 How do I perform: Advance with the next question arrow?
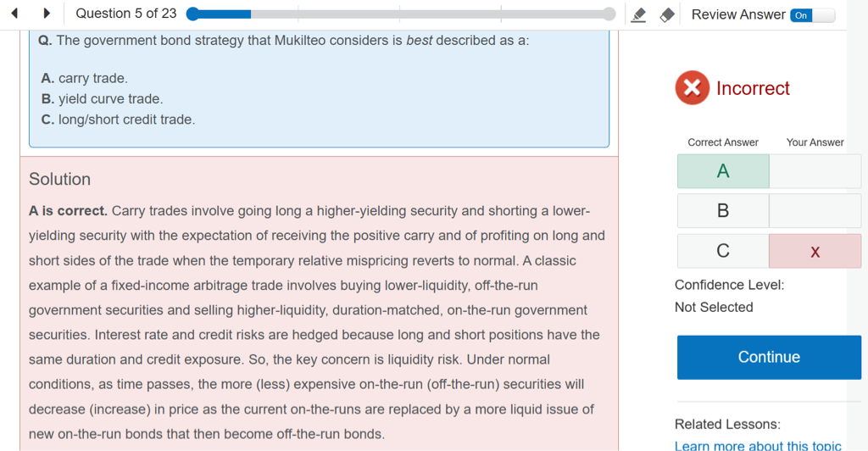pyautogui.click(x=47, y=14)
